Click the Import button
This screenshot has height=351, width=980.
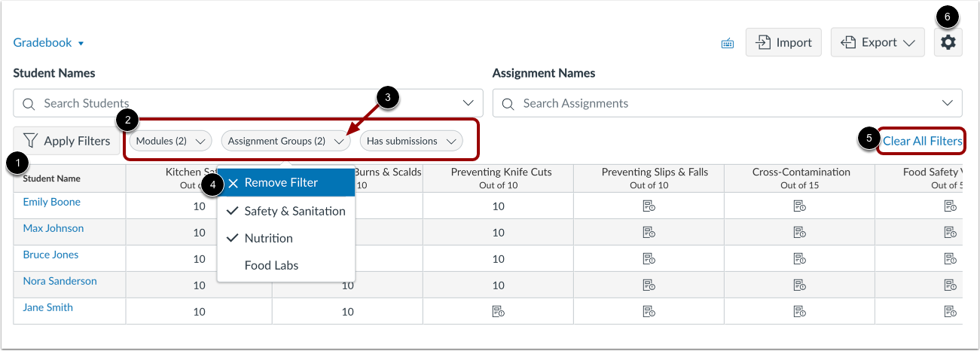coord(783,43)
